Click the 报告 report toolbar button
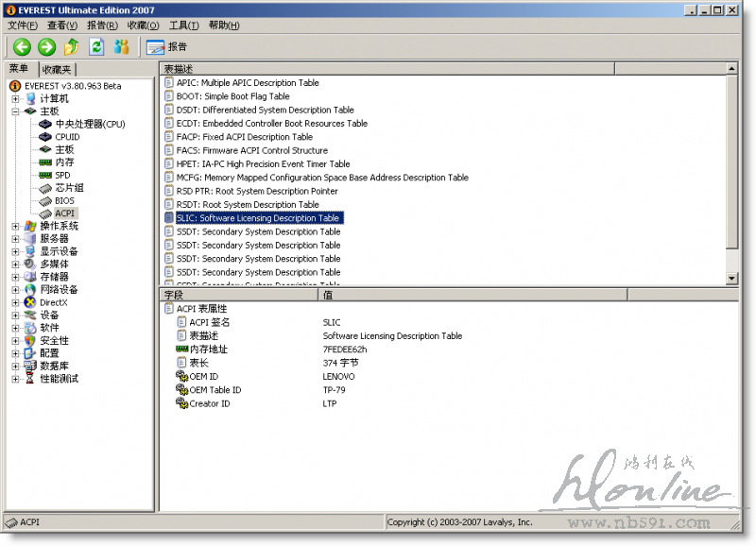Image resolution: width=756 pixels, height=546 pixels. pyautogui.click(x=167, y=47)
